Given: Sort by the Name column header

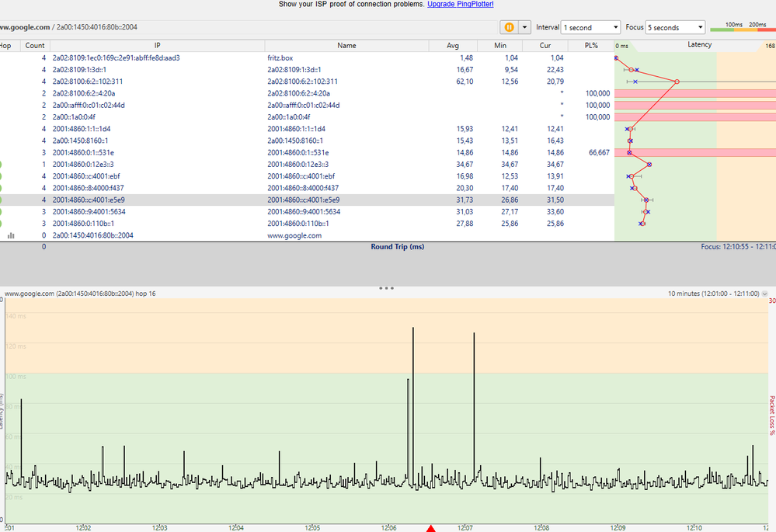Looking at the screenshot, I should click(346, 46).
